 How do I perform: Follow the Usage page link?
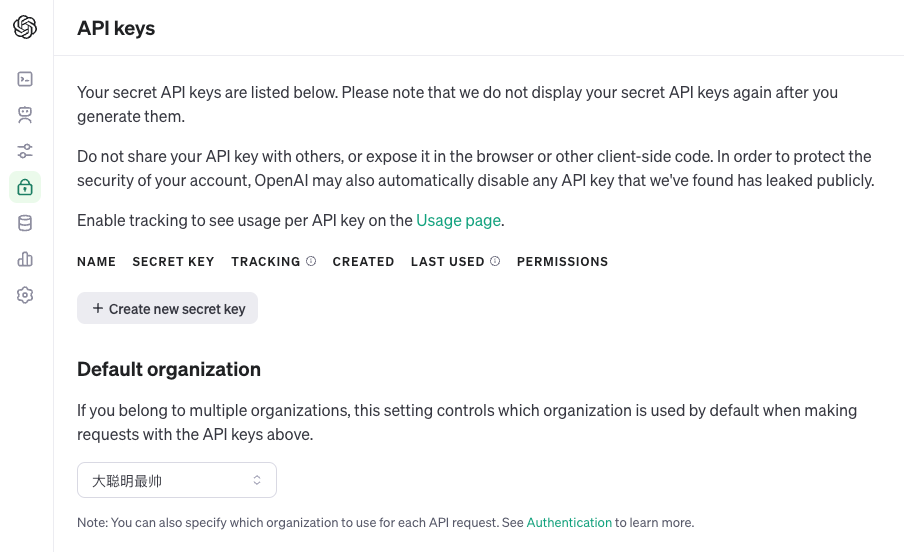pos(458,220)
